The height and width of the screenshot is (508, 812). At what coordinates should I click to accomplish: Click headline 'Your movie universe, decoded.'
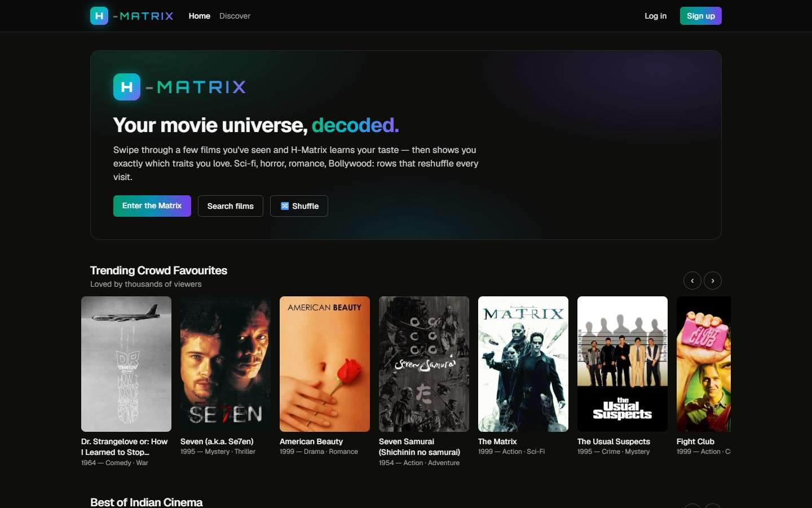(256, 125)
